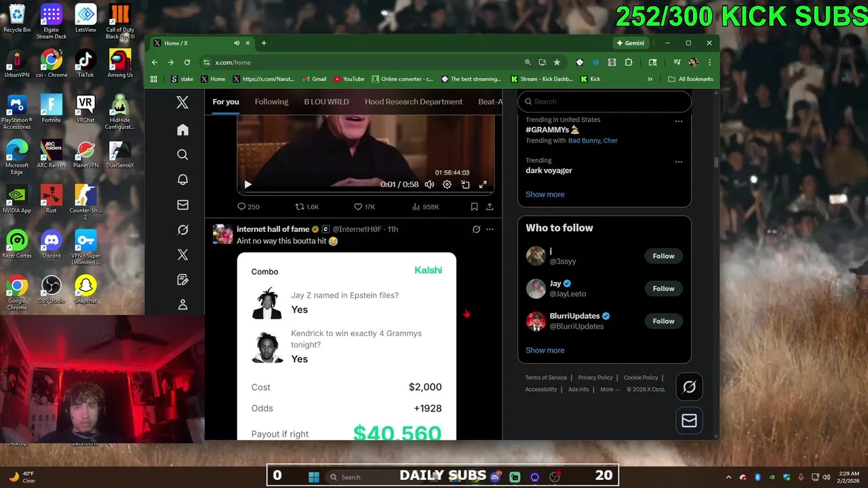Click the X search input field
Viewport: 868px width, 488px height.
pos(604,102)
